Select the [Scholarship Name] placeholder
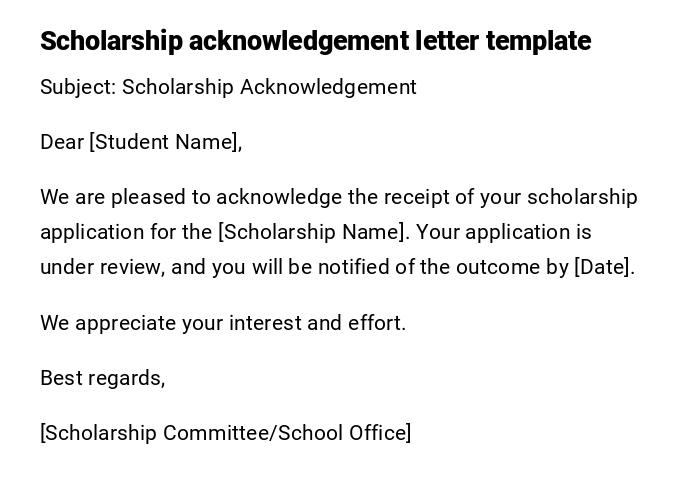This screenshot has width=700, height=495. (x=313, y=232)
